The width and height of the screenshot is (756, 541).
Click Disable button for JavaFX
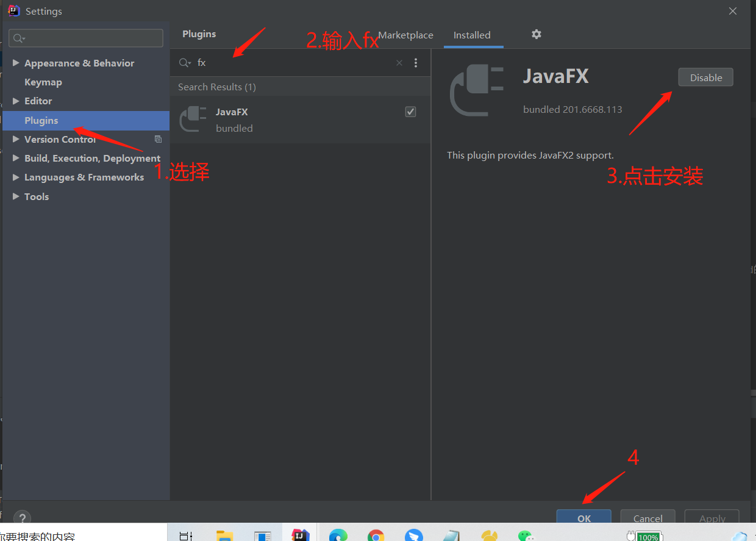pyautogui.click(x=705, y=77)
